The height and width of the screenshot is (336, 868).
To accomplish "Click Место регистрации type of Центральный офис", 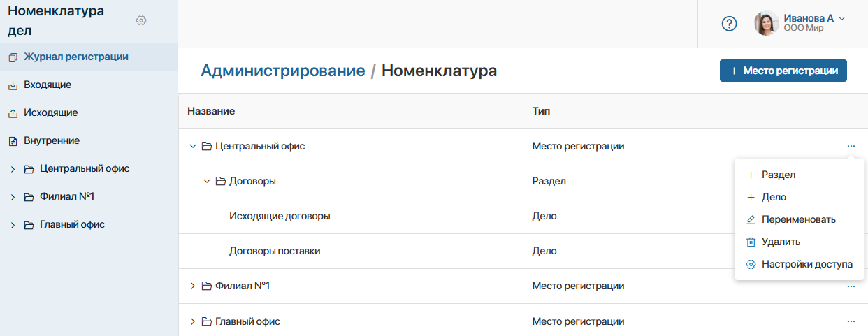I will pyautogui.click(x=578, y=146).
